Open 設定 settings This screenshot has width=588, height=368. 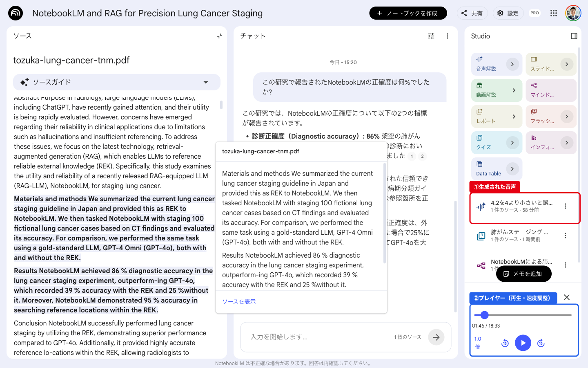[x=508, y=13]
